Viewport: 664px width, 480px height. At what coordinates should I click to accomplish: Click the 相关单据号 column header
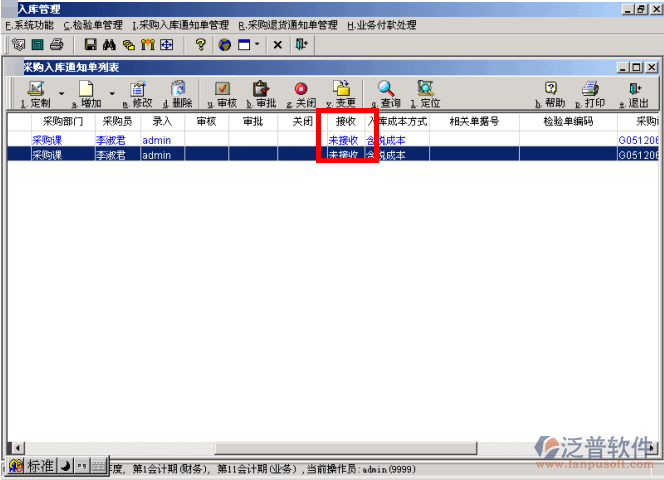pos(474,122)
